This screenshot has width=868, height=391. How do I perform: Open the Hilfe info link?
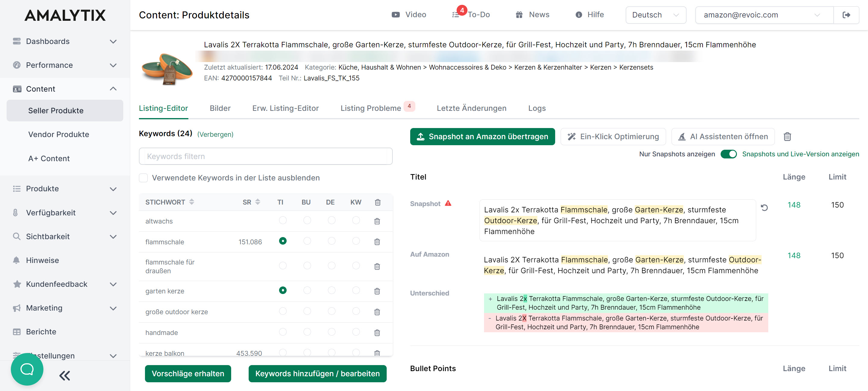pos(590,14)
